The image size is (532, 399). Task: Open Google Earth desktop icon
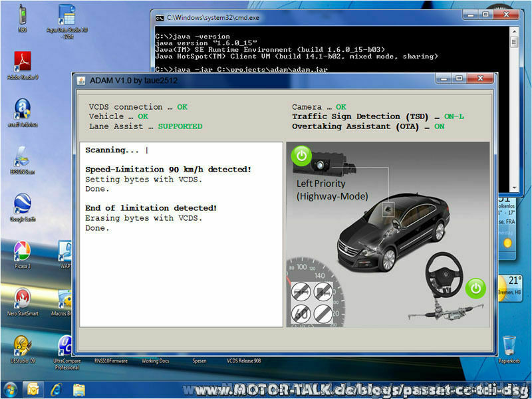point(23,207)
